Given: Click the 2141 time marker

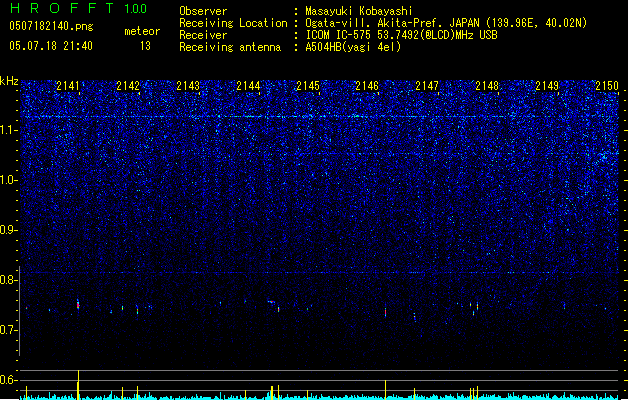Looking at the screenshot, I should coord(68,86).
